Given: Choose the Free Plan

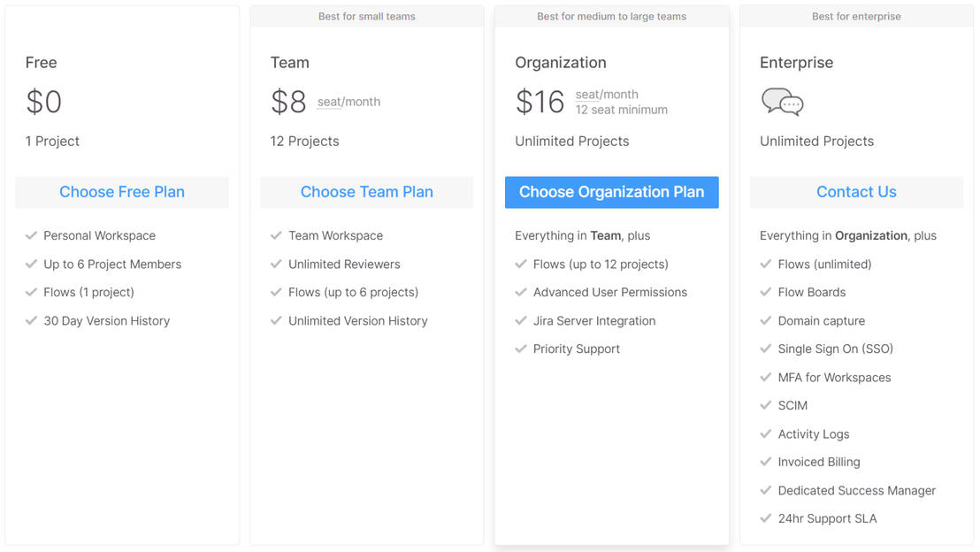Looking at the screenshot, I should pyautogui.click(x=122, y=192).
